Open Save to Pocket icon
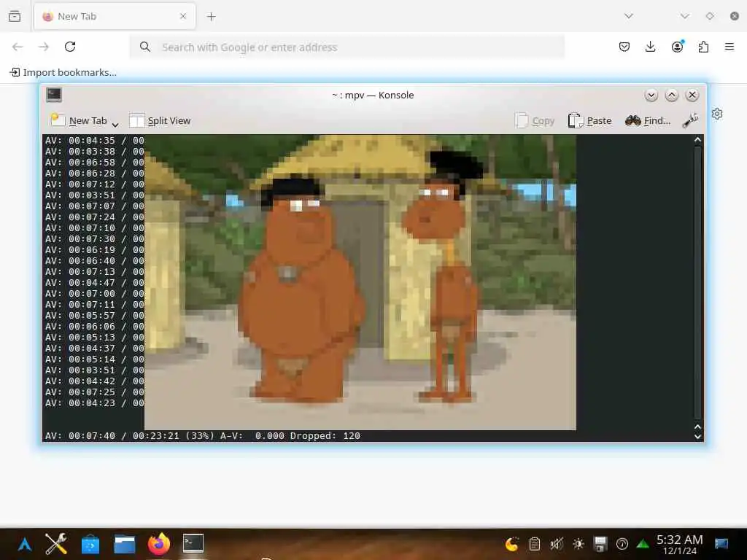Viewport: 747px width, 560px height. tap(624, 47)
